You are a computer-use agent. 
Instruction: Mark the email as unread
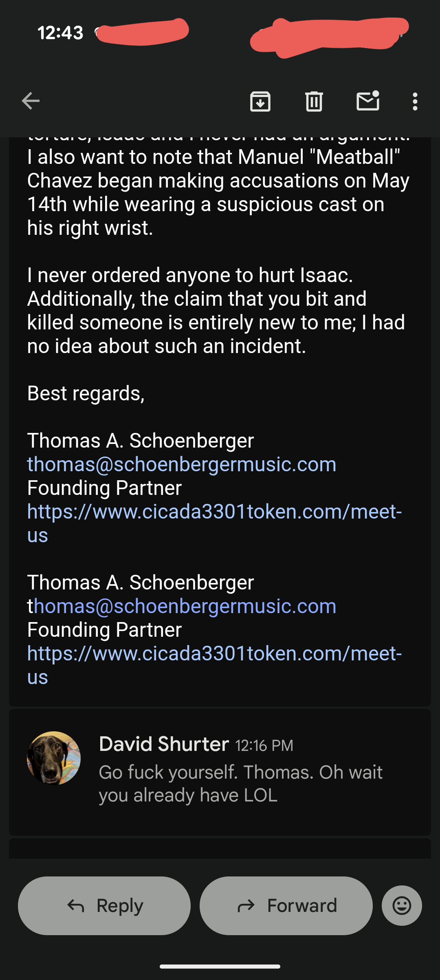(368, 101)
